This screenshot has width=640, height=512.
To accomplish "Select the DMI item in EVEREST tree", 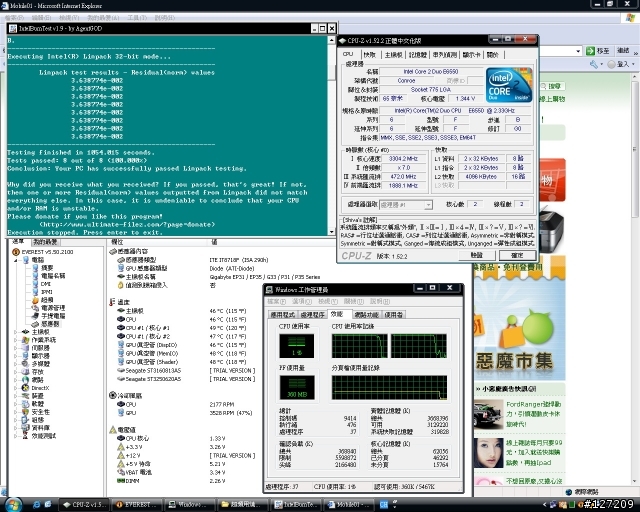I will (45, 284).
